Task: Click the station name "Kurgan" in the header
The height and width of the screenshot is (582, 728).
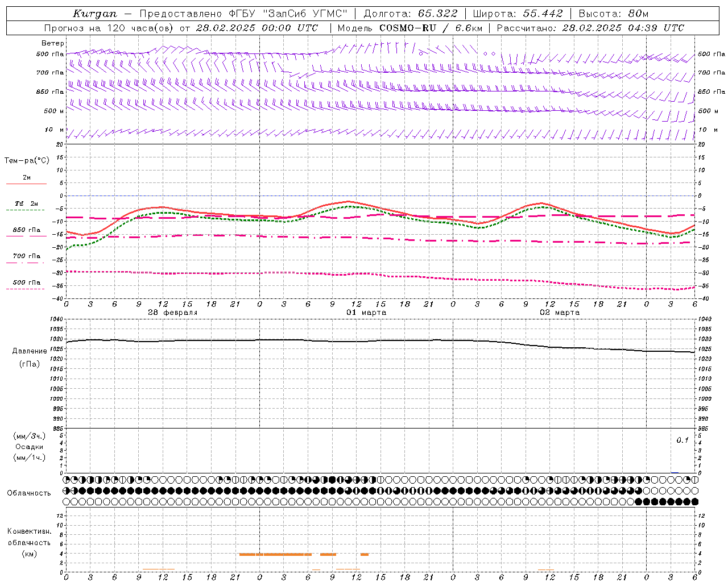Action: 95,14
